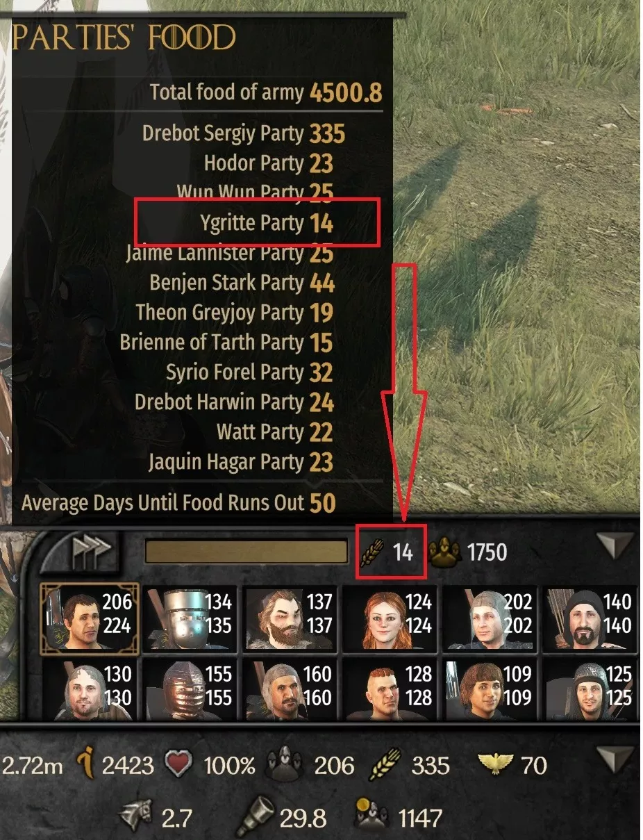Select the hooded archer portrait 140/140
Image resolution: width=643 pixels, height=840 pixels.
[x=590, y=619]
